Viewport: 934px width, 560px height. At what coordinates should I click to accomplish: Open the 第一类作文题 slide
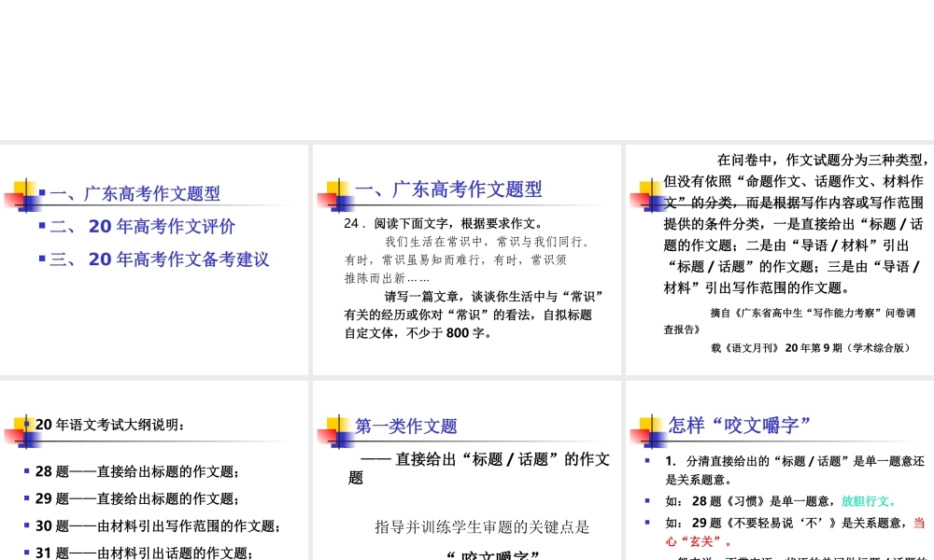tap(467, 470)
